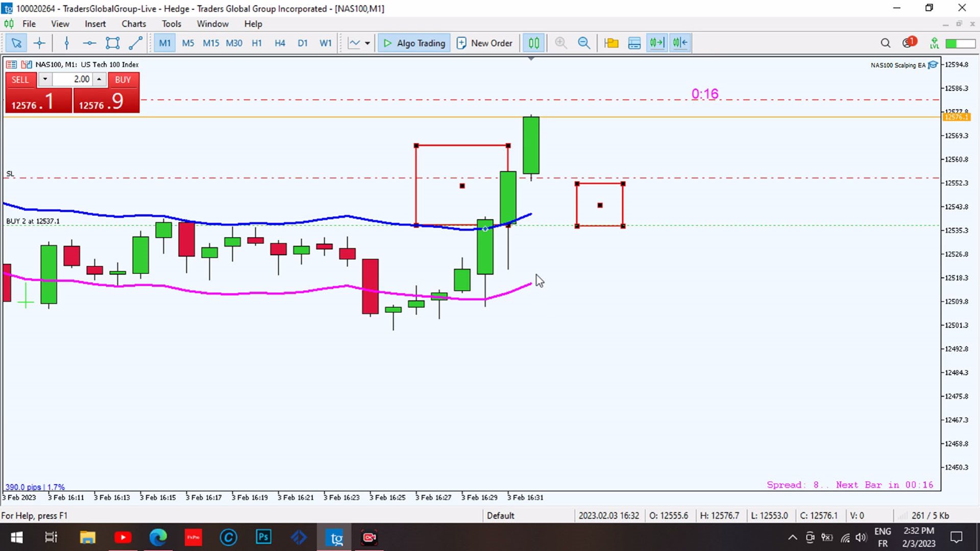Select the small red rectangle object
980x551 pixels.
pyautogui.click(x=600, y=205)
